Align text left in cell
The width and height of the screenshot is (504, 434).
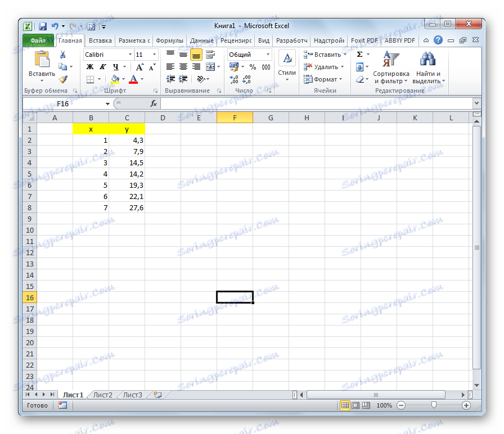tap(170, 67)
